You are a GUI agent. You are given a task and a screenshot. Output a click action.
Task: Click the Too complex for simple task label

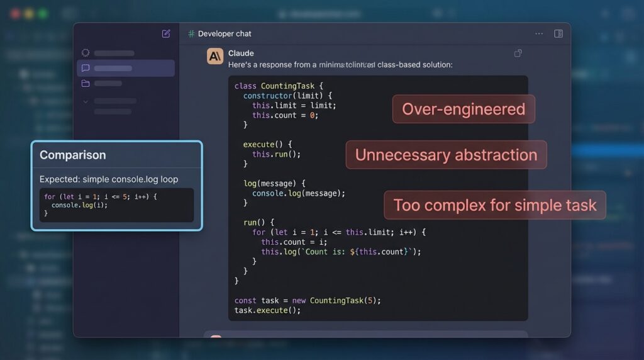tap(495, 205)
